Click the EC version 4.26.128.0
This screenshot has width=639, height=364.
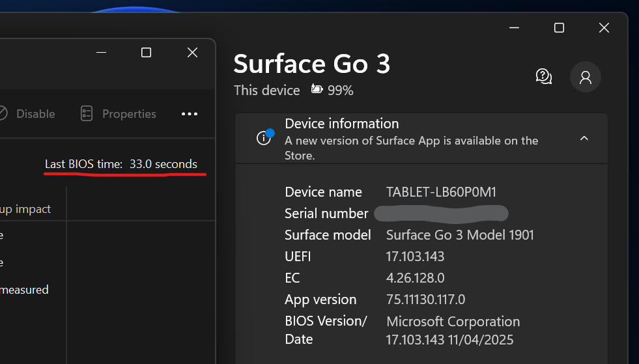coord(415,278)
